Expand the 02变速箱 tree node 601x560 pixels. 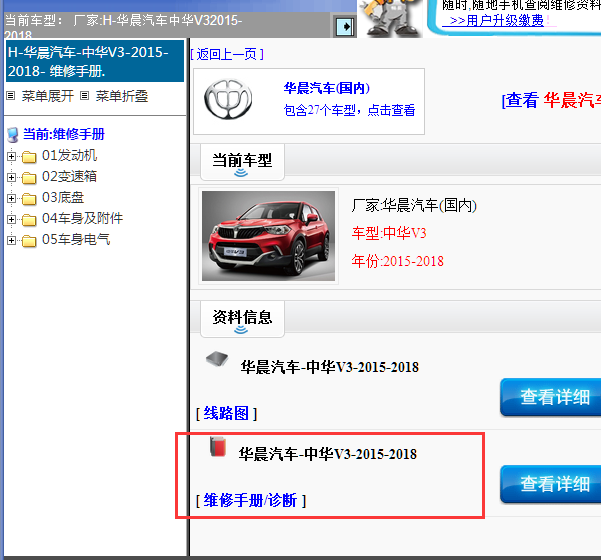tap(11, 177)
